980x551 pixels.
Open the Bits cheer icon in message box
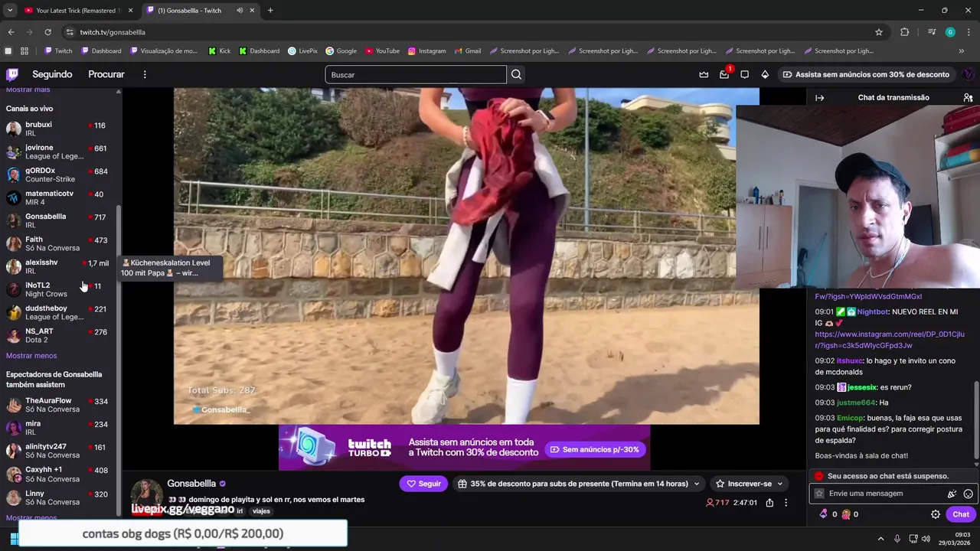tap(952, 494)
